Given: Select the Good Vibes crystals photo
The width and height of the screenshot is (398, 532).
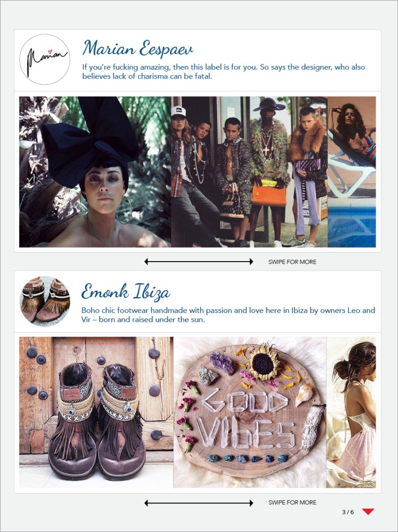Looking at the screenshot, I should (250, 412).
